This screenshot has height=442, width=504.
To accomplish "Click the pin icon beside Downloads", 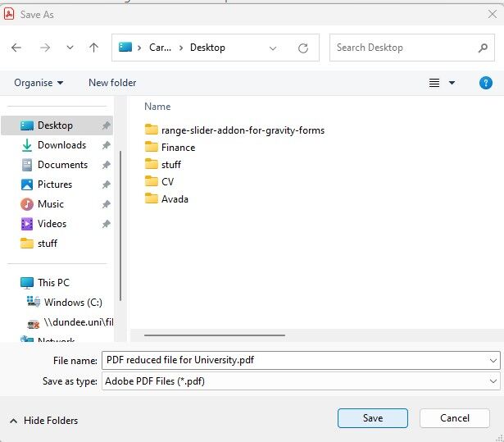I will 106,145.
